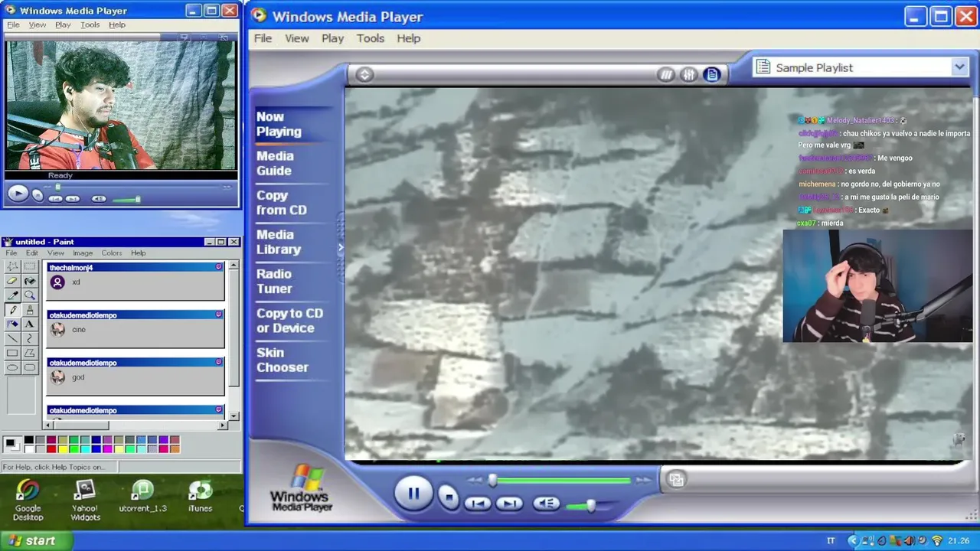Select the Line tool in Paint
This screenshot has width=980, height=551.
tap(12, 338)
